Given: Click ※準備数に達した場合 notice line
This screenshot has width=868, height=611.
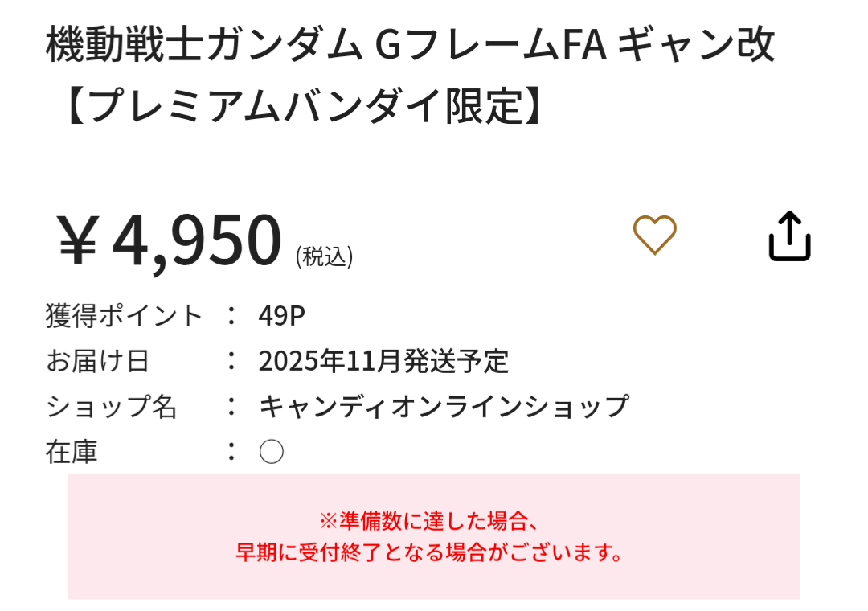Looking at the screenshot, I should pyautogui.click(x=429, y=521).
